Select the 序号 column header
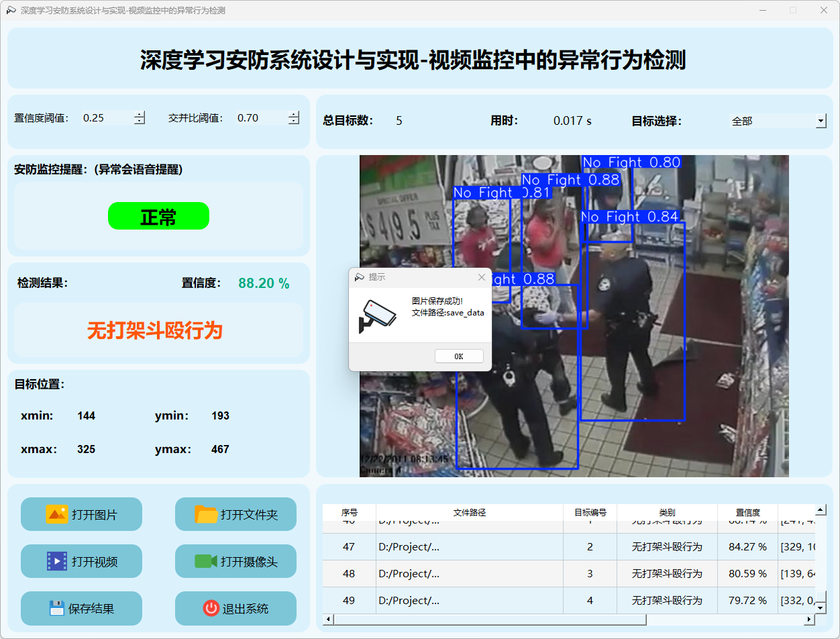The image size is (840, 639). [349, 512]
